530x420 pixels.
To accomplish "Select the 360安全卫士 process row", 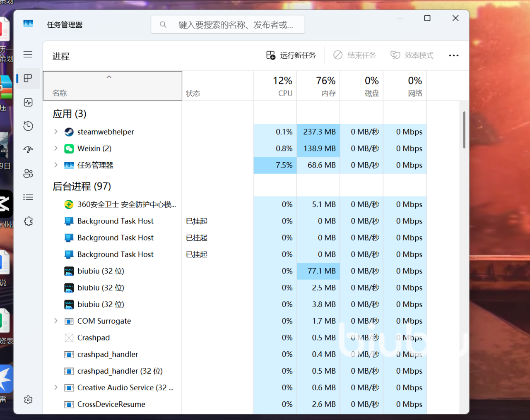I will click(x=126, y=204).
